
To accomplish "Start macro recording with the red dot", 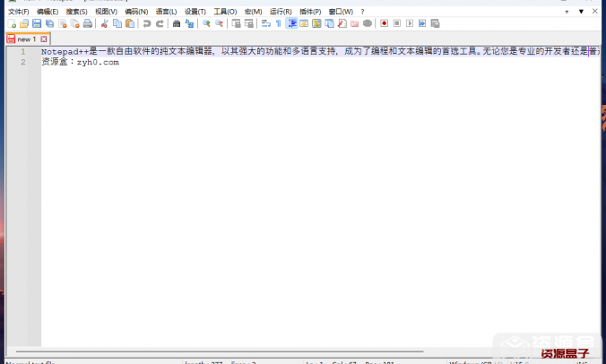I will [384, 23].
